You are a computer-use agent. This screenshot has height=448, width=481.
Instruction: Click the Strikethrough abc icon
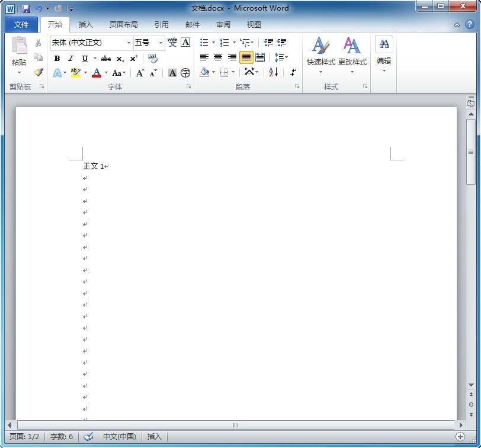click(x=106, y=59)
